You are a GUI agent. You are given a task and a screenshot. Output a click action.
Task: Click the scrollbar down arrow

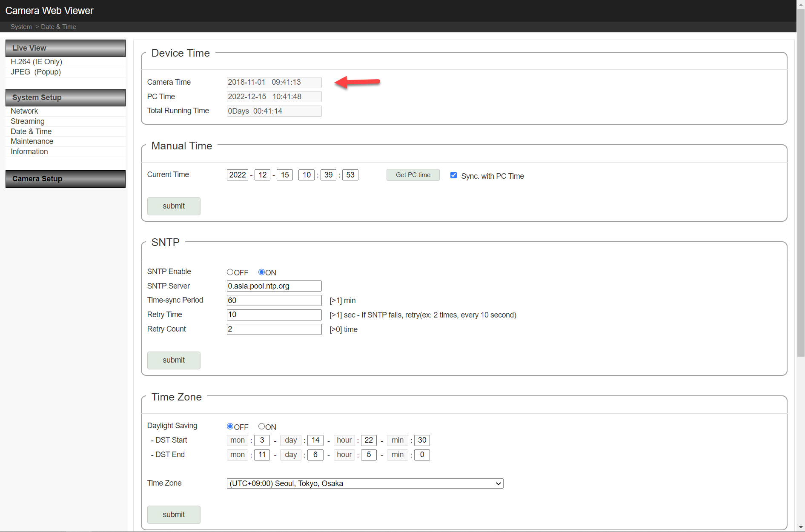[x=801, y=528]
